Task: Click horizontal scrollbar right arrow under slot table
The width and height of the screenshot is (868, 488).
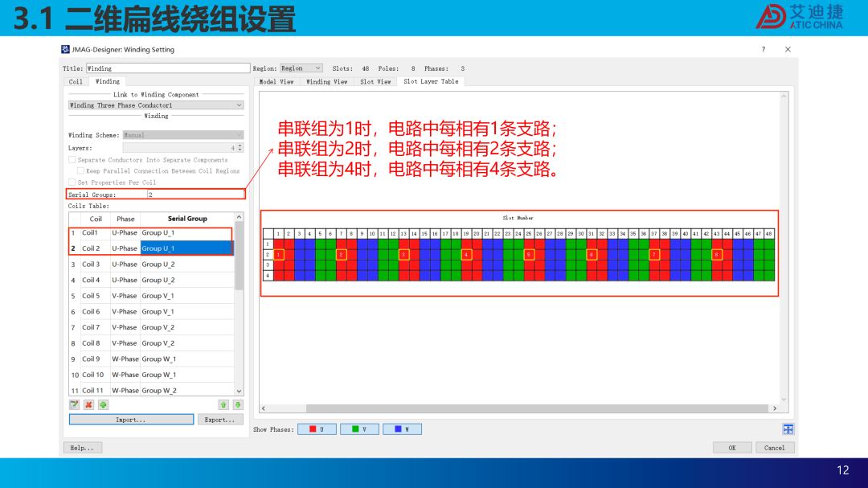Action: pos(775,408)
